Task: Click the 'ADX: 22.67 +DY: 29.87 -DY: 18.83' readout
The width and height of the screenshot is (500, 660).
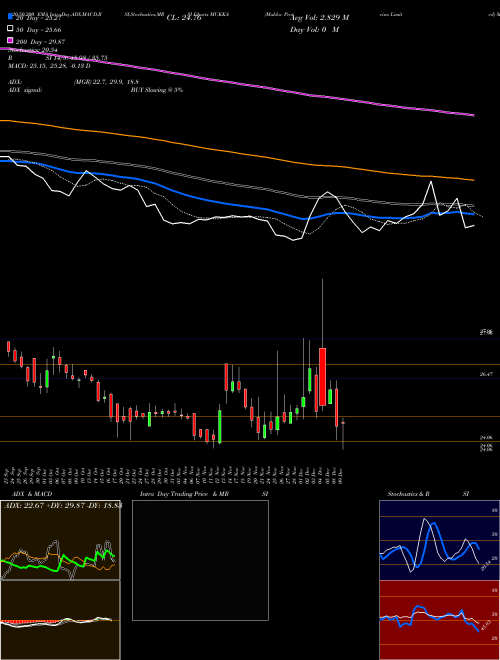Action: click(63, 506)
